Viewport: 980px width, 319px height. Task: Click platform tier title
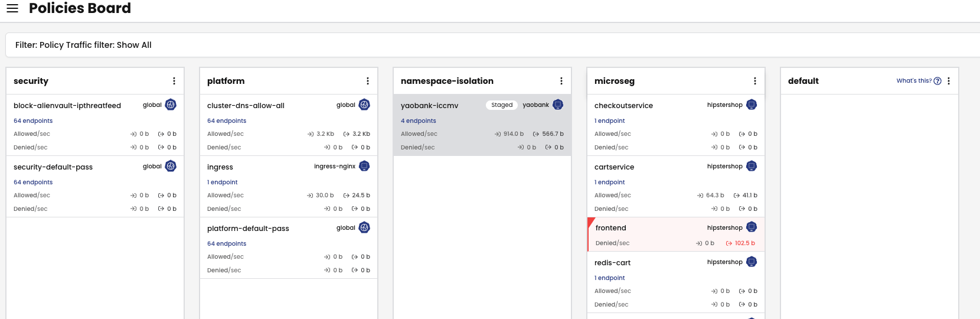(226, 81)
